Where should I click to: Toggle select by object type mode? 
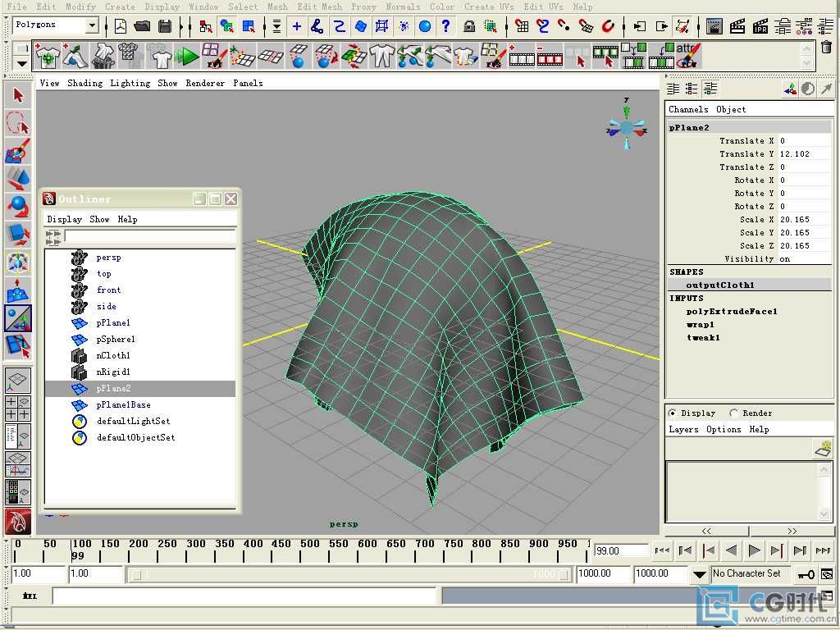click(227, 25)
